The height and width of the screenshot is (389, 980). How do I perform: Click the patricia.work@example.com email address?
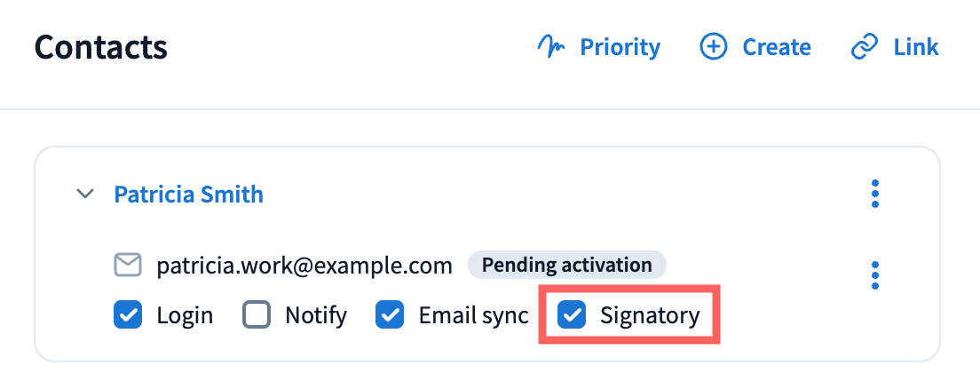coord(304,265)
